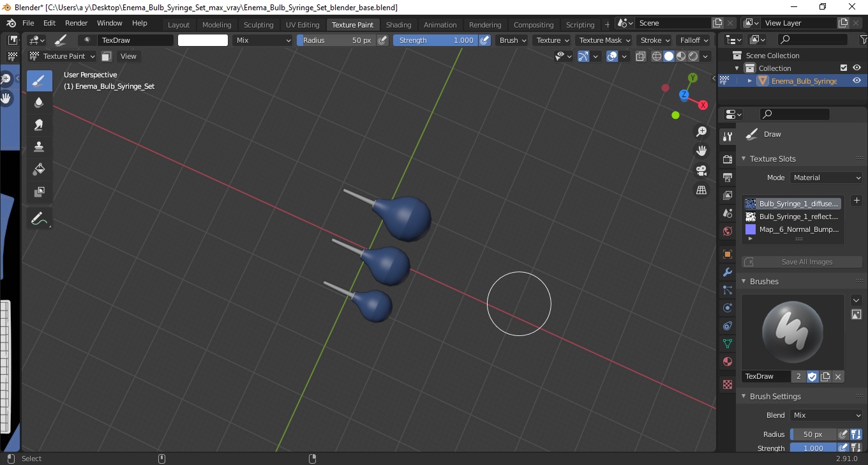Open the Particles properties tab

tap(727, 290)
